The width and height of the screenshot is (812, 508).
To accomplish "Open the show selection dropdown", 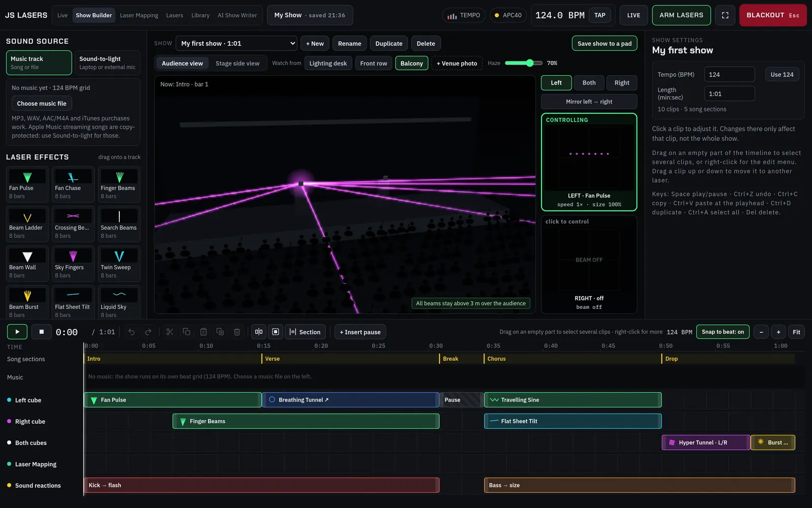I will click(x=236, y=43).
